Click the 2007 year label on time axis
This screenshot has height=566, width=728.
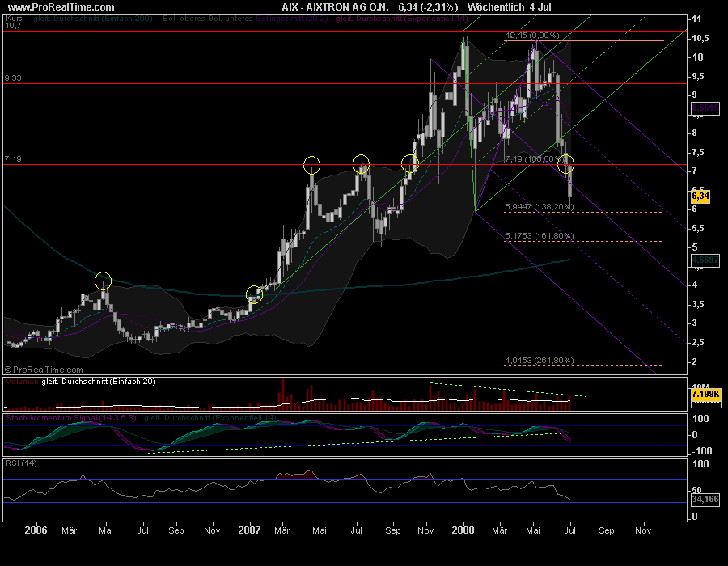point(249,530)
